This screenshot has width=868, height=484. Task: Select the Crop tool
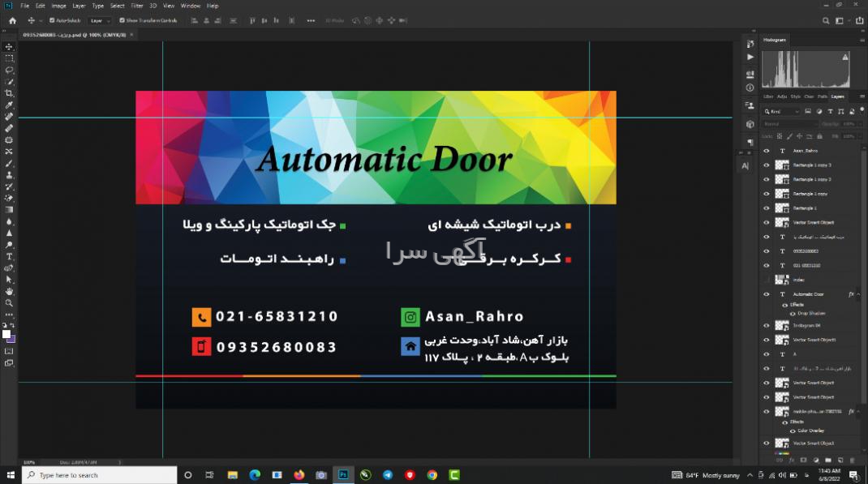(9, 93)
